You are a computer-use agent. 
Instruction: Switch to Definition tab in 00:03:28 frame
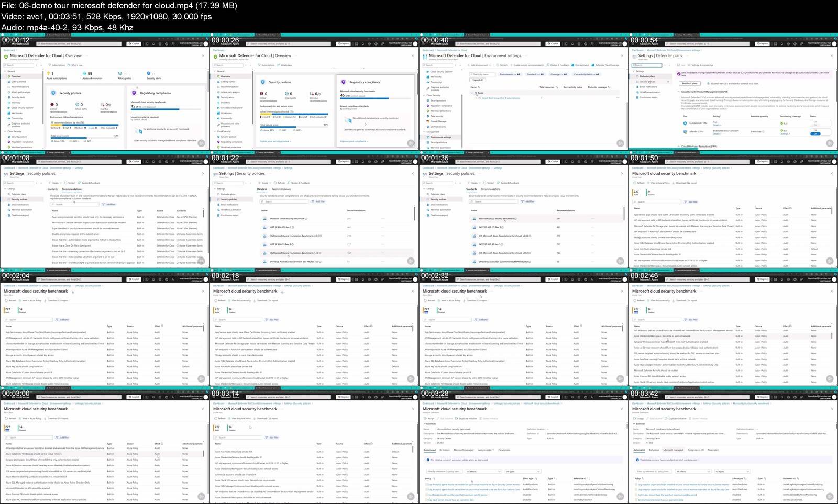[x=445, y=450]
